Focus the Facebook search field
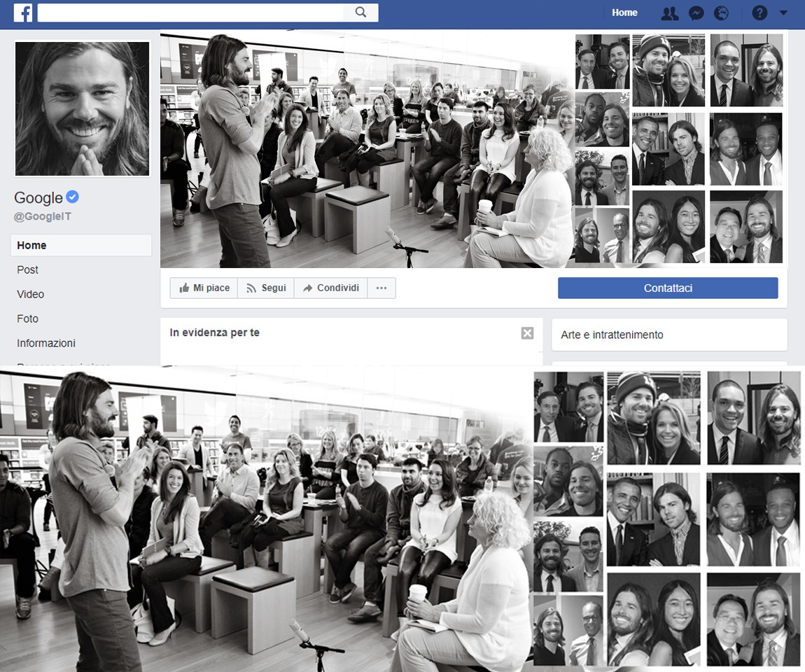The image size is (805, 672). coord(190,13)
